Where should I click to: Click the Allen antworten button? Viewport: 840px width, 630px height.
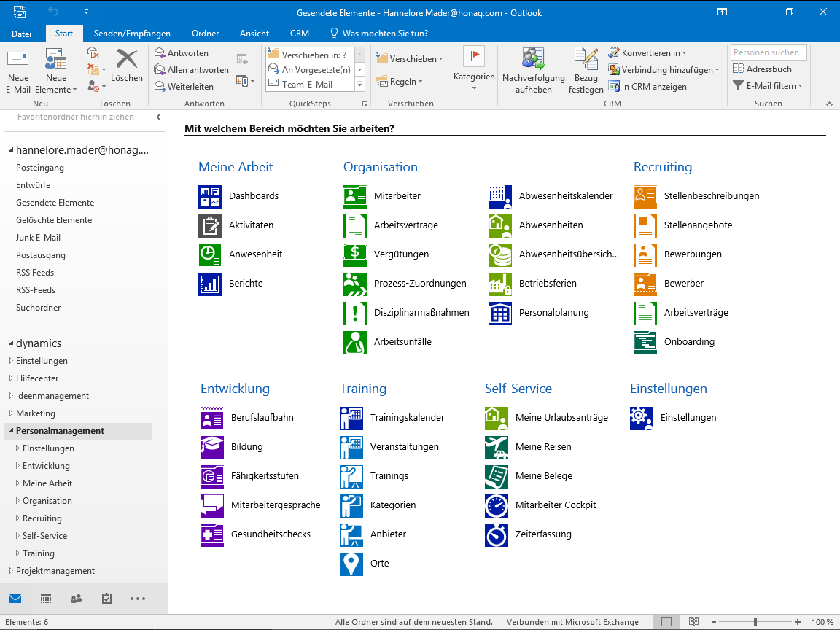click(x=192, y=70)
